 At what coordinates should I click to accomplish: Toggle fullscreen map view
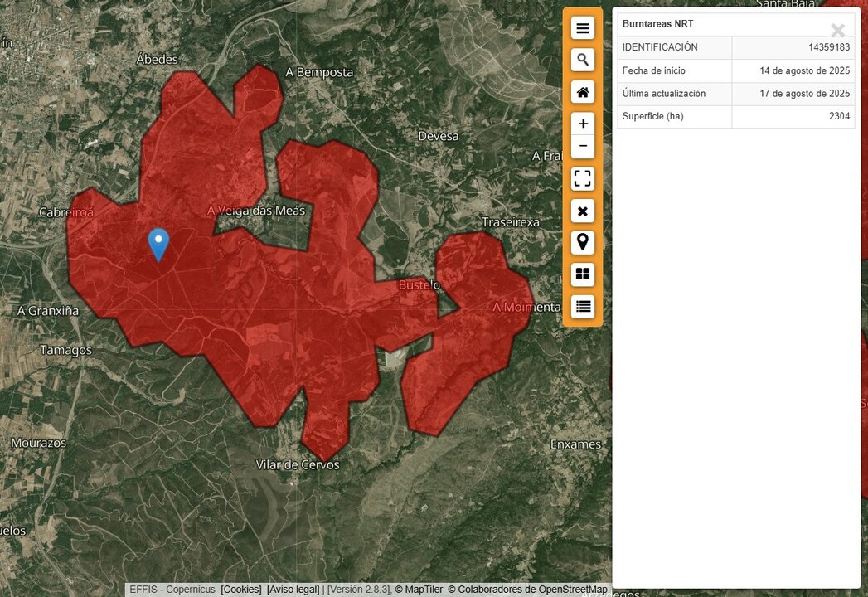[582, 178]
